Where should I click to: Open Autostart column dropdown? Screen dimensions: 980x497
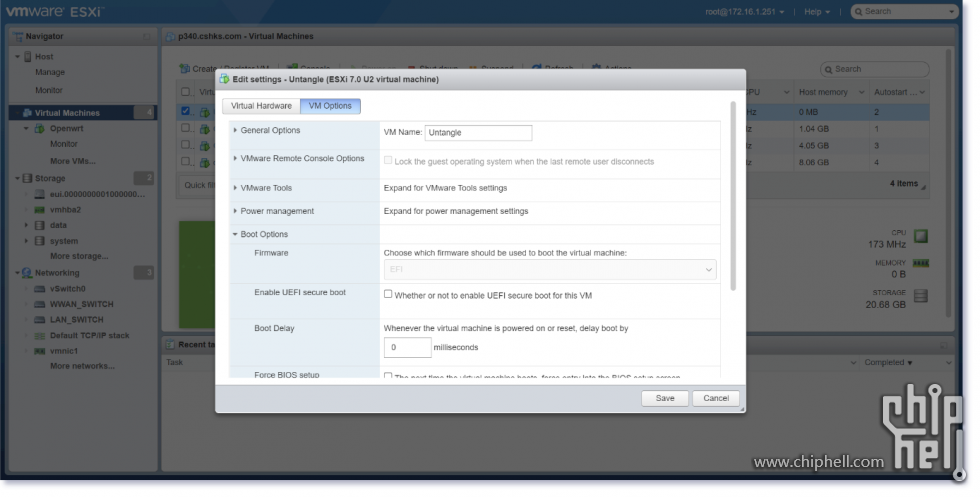[x=922, y=93]
